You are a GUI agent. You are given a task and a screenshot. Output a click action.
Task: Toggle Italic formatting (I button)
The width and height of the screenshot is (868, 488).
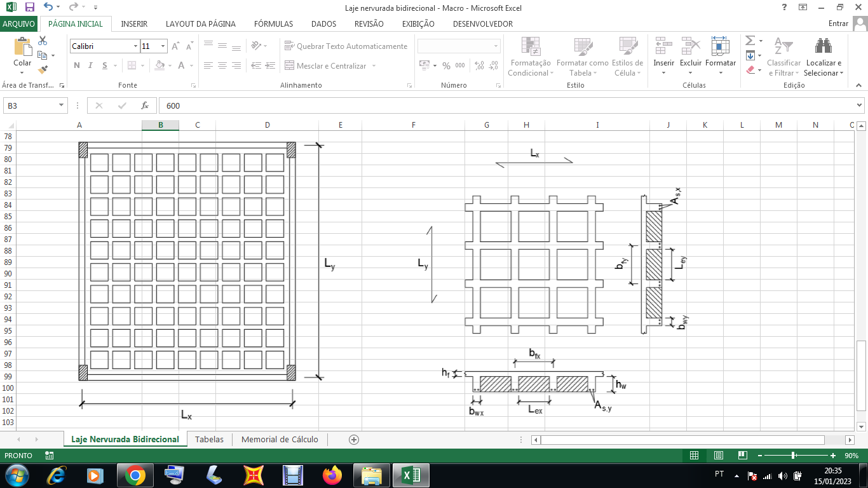(91, 65)
